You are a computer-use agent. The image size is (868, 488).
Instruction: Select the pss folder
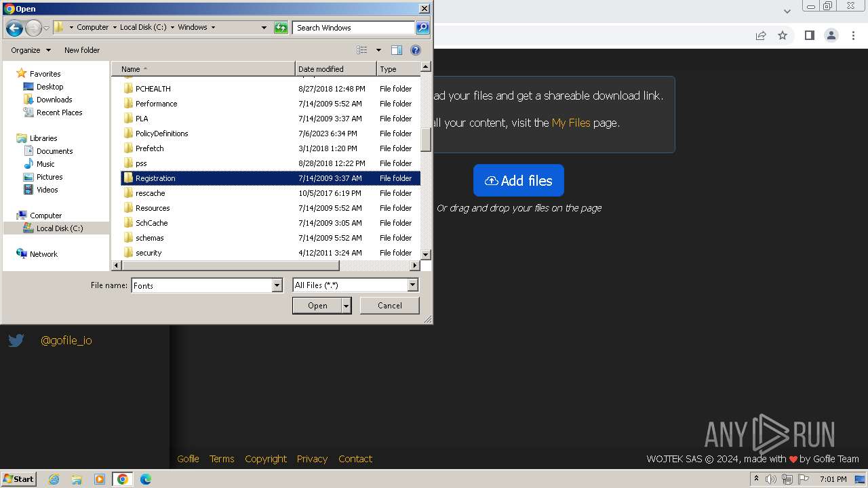(271, 163)
